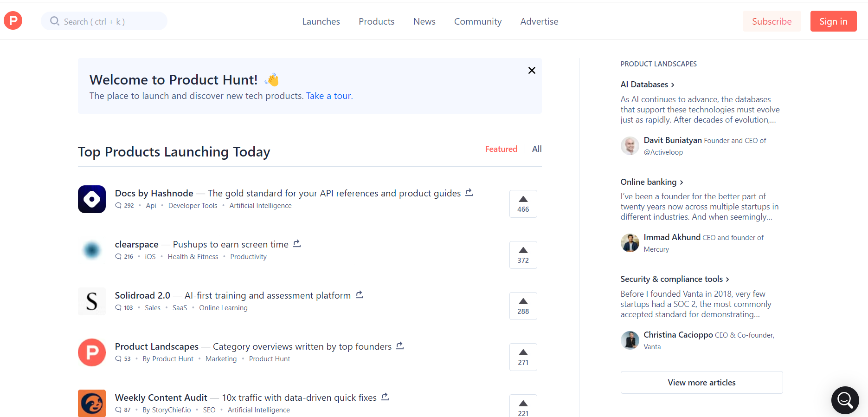Open external link icon for Product Landscapes
Image resolution: width=868 pixels, height=417 pixels.
click(x=400, y=345)
